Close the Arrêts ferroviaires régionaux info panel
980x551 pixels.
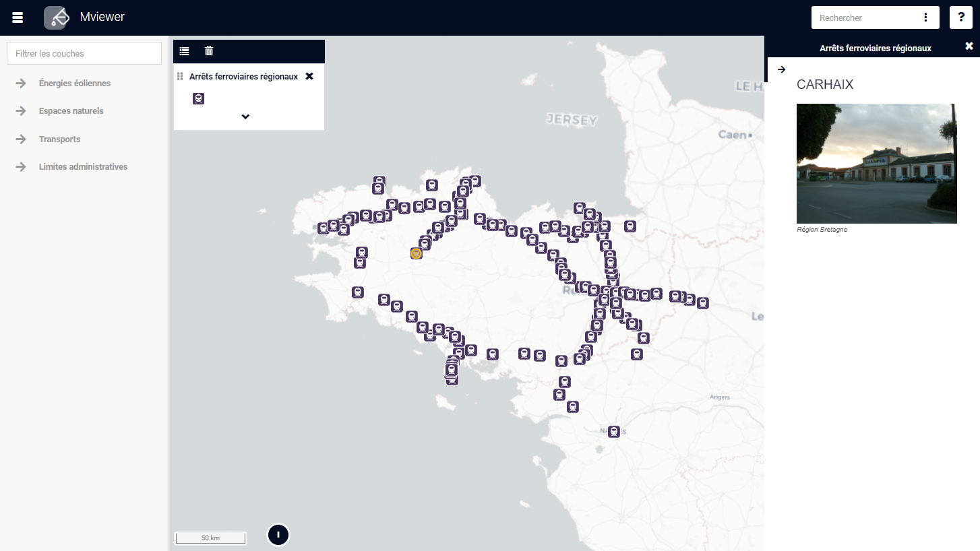[969, 46]
